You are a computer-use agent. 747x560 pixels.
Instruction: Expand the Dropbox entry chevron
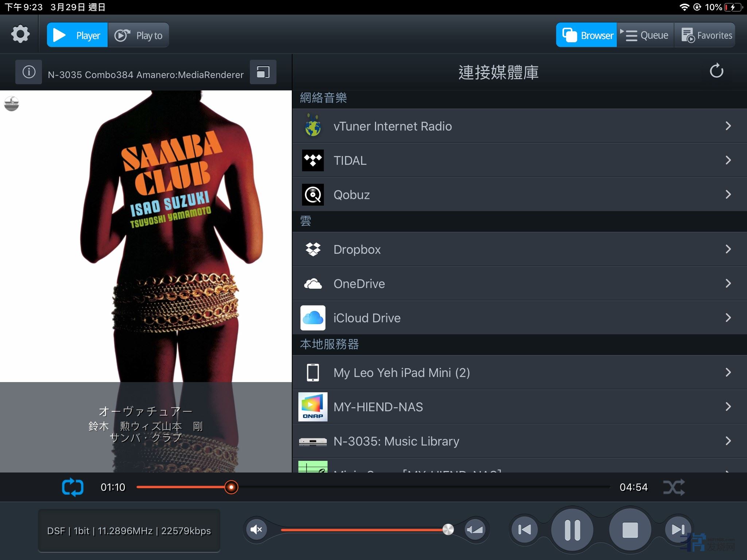(728, 249)
